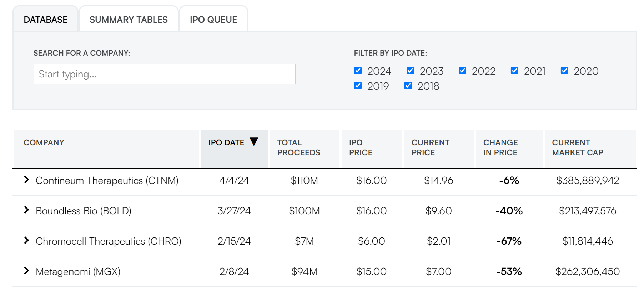
Task: Select Metagenomi (MGX) company name
Action: (78, 272)
